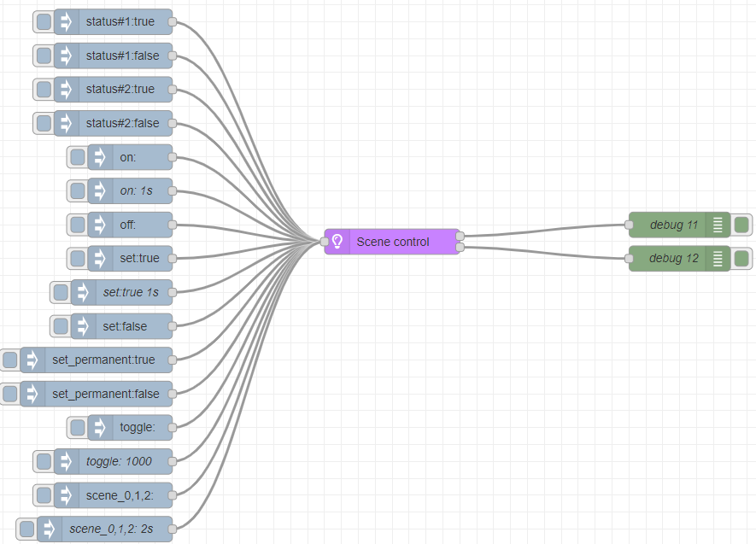Click arrow icon of status#2:true node
This screenshot has height=544, width=756.
pyautogui.click(x=66, y=89)
